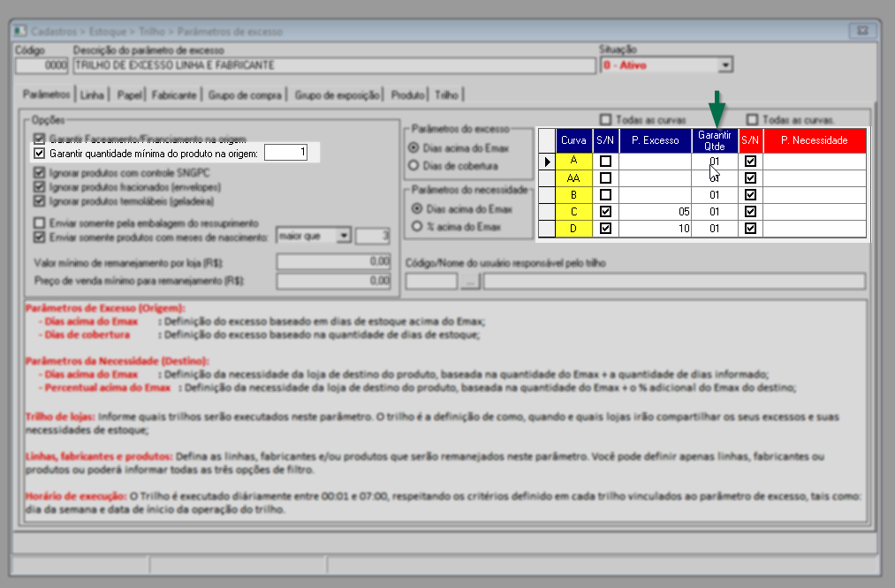Click the responsible user code field
Image resolution: width=895 pixels, height=588 pixels.
coord(431,281)
